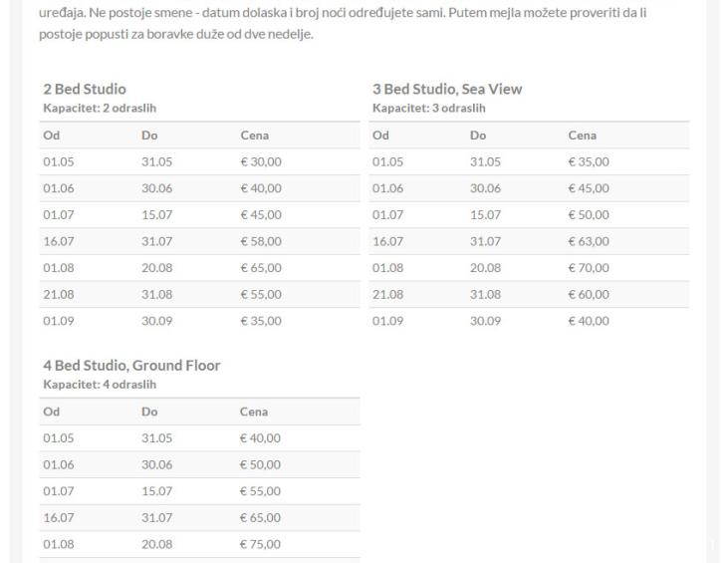Select the € 58,00 price cell

point(261,241)
